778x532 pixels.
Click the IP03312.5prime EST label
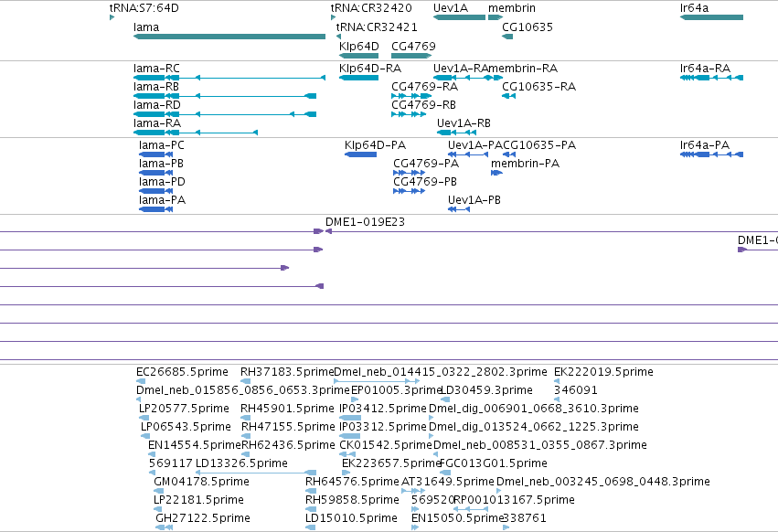coord(382,427)
